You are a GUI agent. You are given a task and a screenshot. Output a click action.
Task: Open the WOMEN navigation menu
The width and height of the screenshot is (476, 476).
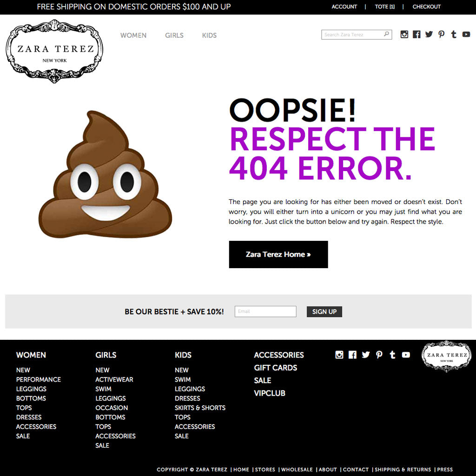point(133,35)
